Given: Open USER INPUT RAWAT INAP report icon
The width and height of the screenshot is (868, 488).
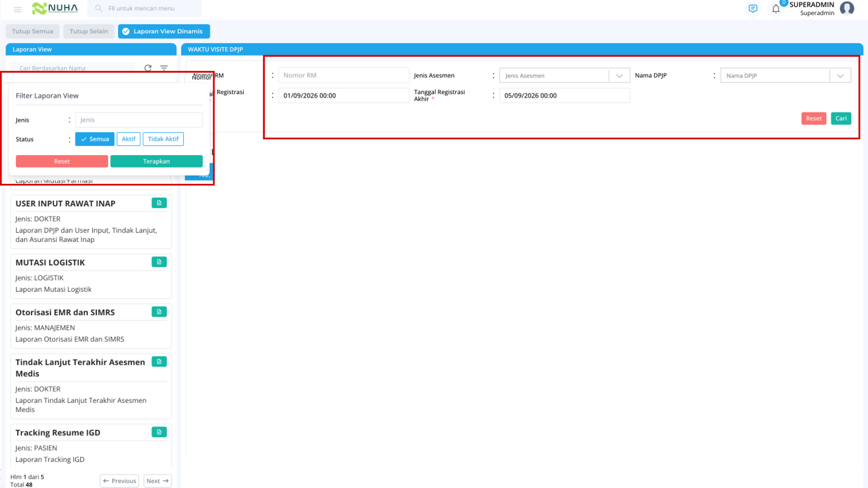Looking at the screenshot, I should tap(159, 203).
